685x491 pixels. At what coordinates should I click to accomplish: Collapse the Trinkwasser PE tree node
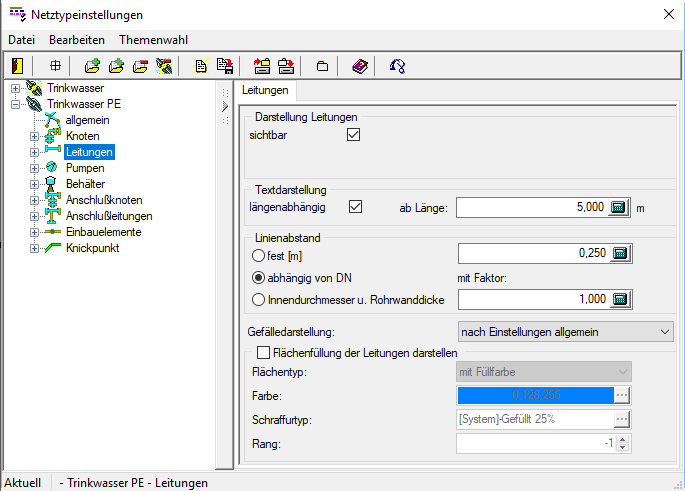(x=15, y=104)
